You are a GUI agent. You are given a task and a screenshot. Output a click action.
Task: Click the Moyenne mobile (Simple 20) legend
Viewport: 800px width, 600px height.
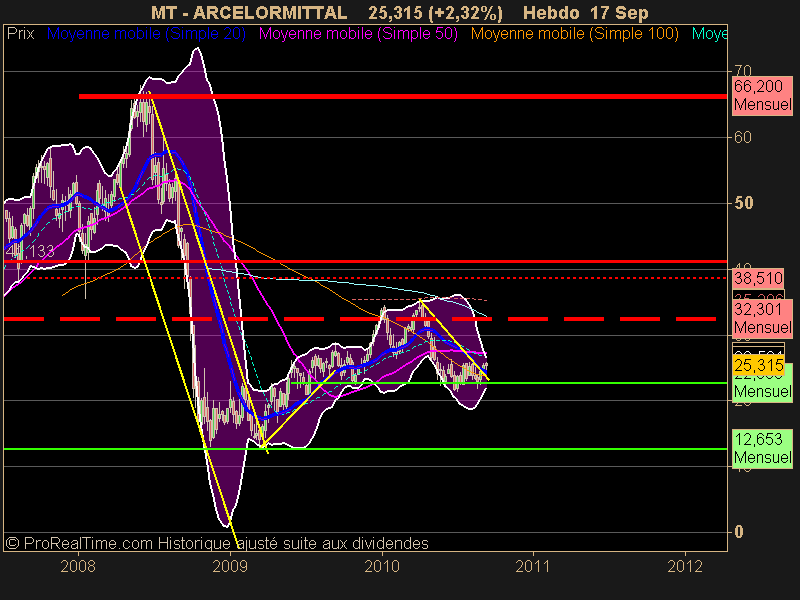[x=146, y=34]
